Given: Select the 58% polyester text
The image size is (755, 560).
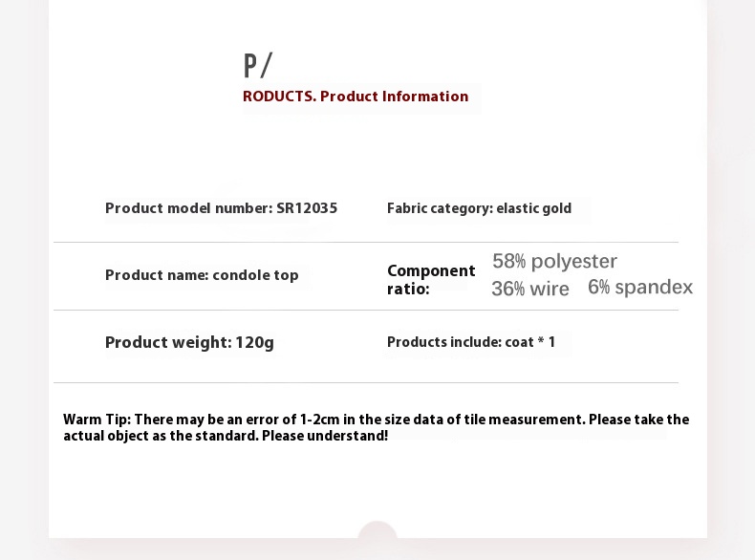Looking at the screenshot, I should tap(554, 262).
